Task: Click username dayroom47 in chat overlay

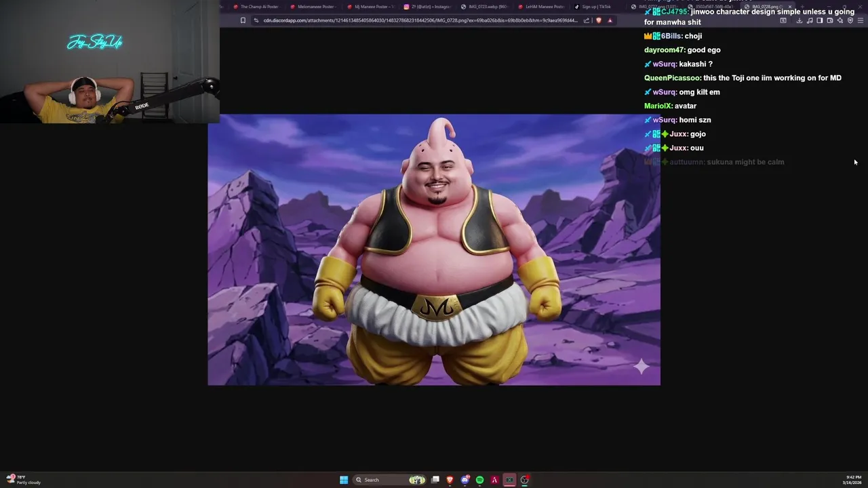Action: click(664, 50)
